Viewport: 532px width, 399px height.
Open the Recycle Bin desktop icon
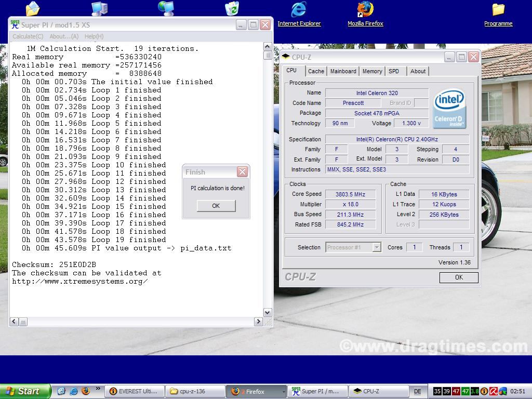click(x=232, y=8)
